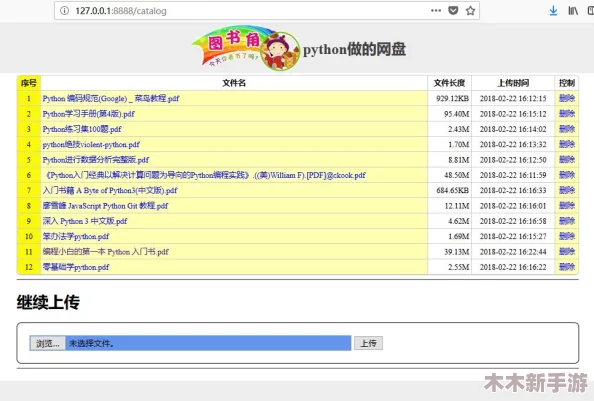The width and height of the screenshot is (594, 401).
Task: Click row number 6 cell
Action: point(29,175)
